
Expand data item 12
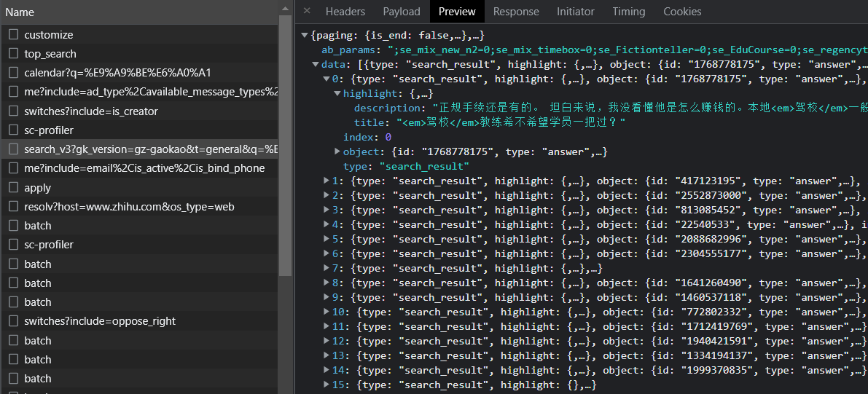326,341
